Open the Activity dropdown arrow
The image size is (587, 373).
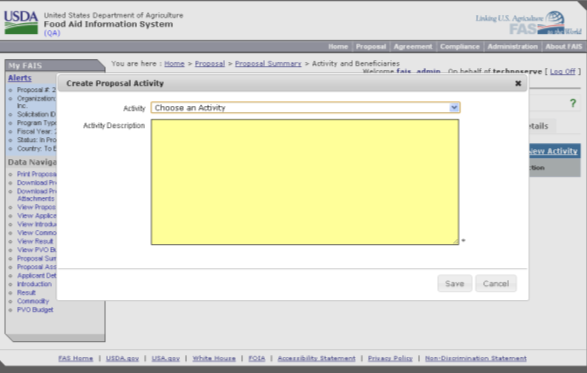454,108
